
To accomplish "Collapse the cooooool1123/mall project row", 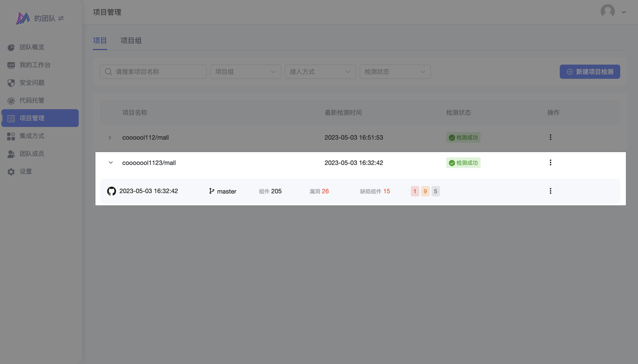I will [x=111, y=163].
